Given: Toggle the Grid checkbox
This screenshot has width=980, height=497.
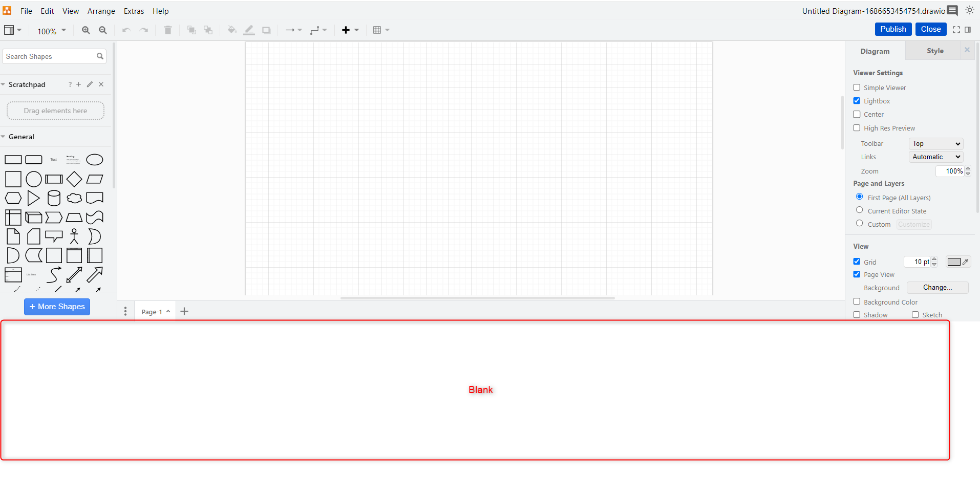Looking at the screenshot, I should [857, 262].
